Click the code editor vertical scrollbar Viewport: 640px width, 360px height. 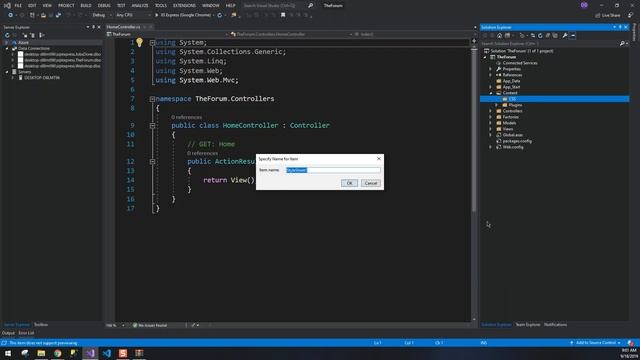point(474,131)
